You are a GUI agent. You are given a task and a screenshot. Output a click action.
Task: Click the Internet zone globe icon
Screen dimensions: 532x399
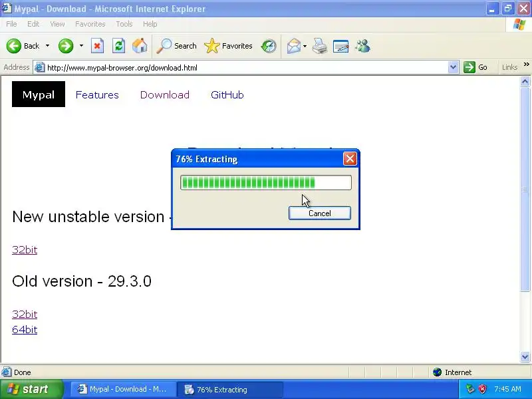[437, 372]
